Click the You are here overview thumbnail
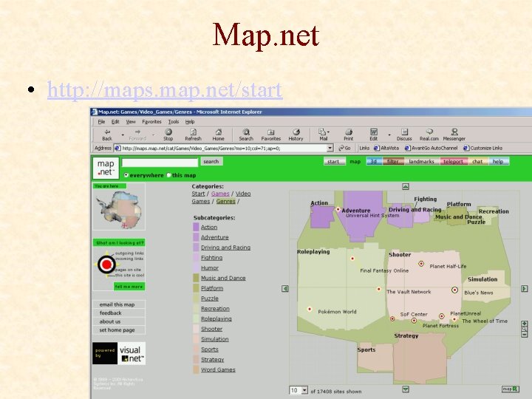The width and height of the screenshot is (532, 399). (x=119, y=207)
